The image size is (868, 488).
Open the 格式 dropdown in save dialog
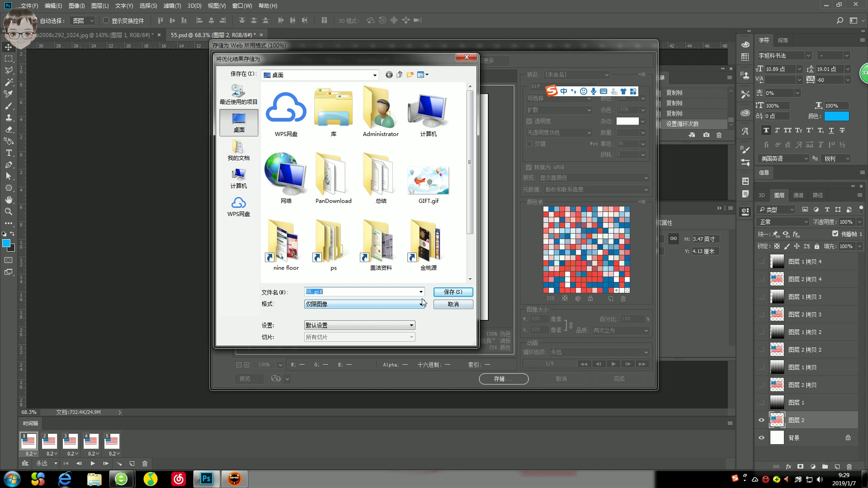421,304
